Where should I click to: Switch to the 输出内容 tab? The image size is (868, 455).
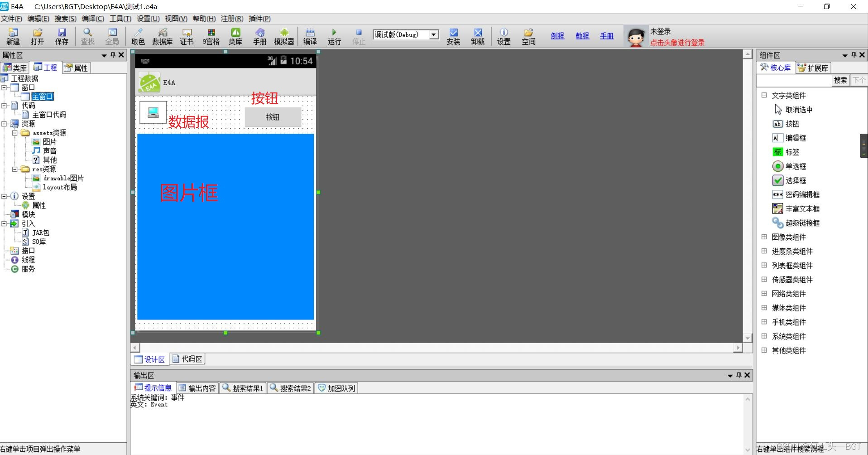[197, 388]
